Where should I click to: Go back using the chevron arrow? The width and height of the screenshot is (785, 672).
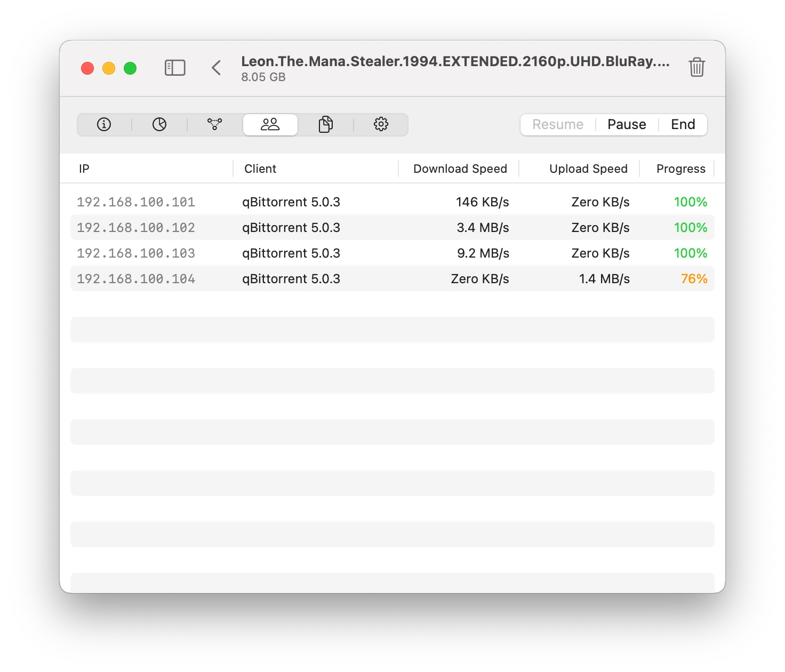216,68
